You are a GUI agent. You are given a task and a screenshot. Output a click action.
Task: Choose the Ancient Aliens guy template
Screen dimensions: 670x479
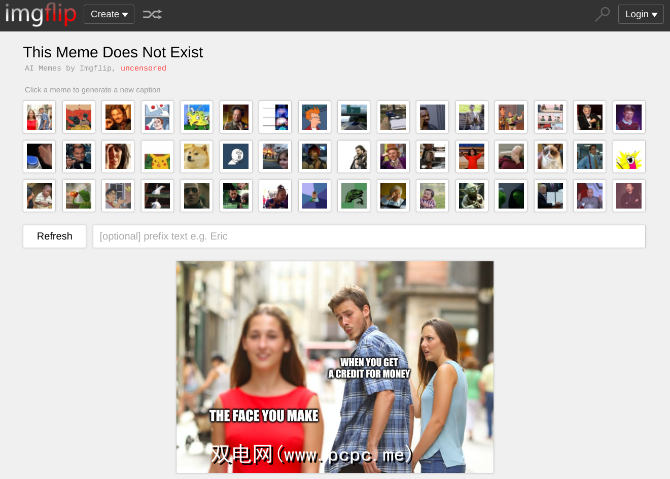[x=236, y=117]
